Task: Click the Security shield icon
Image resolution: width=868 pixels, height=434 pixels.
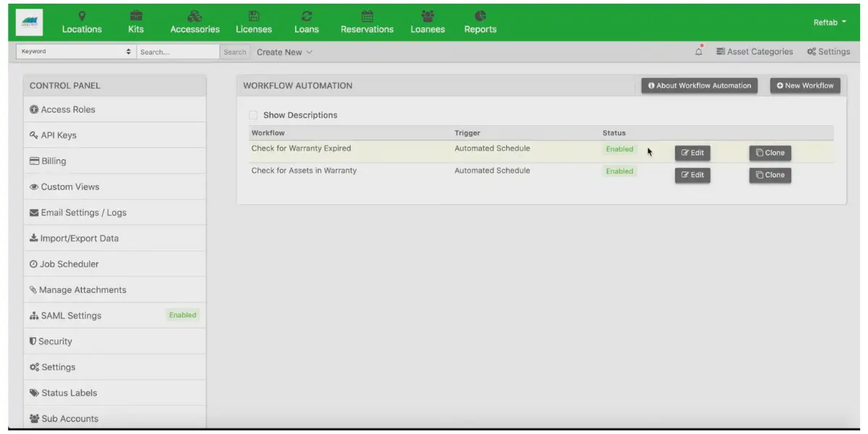Action: pyautogui.click(x=33, y=341)
